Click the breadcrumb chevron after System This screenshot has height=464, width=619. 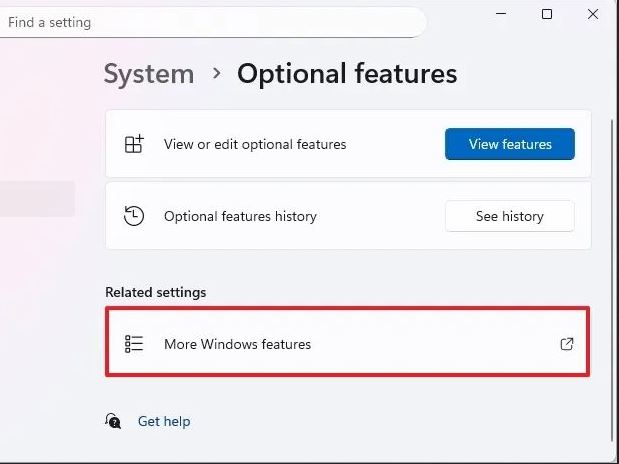pyautogui.click(x=215, y=74)
